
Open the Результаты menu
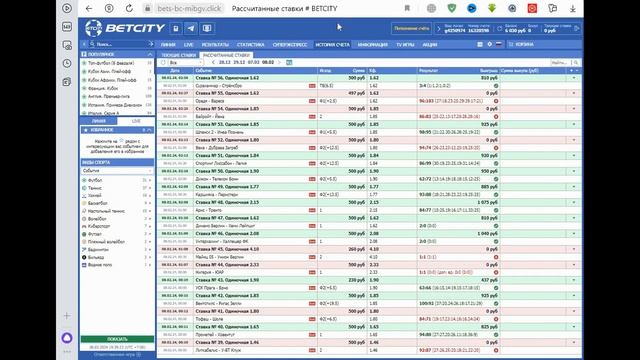pos(215,44)
